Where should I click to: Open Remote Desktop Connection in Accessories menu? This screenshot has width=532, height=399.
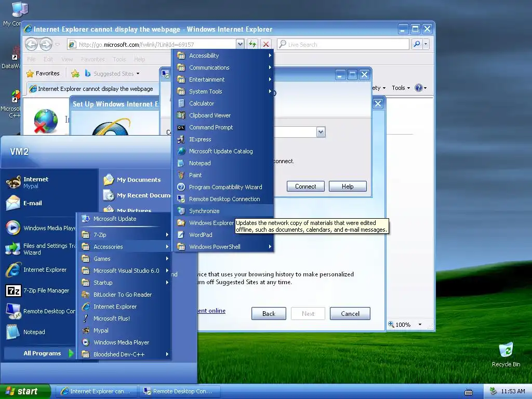coord(223,199)
